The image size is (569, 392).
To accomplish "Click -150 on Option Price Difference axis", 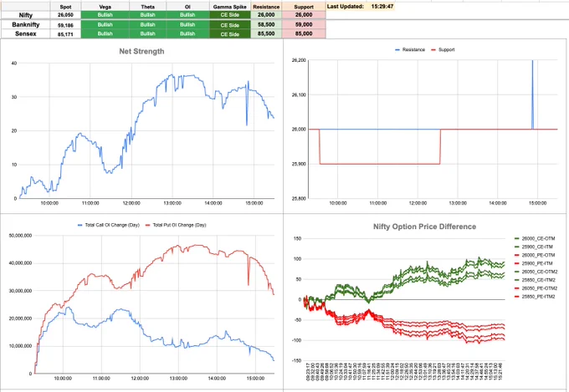I will 297,360.
